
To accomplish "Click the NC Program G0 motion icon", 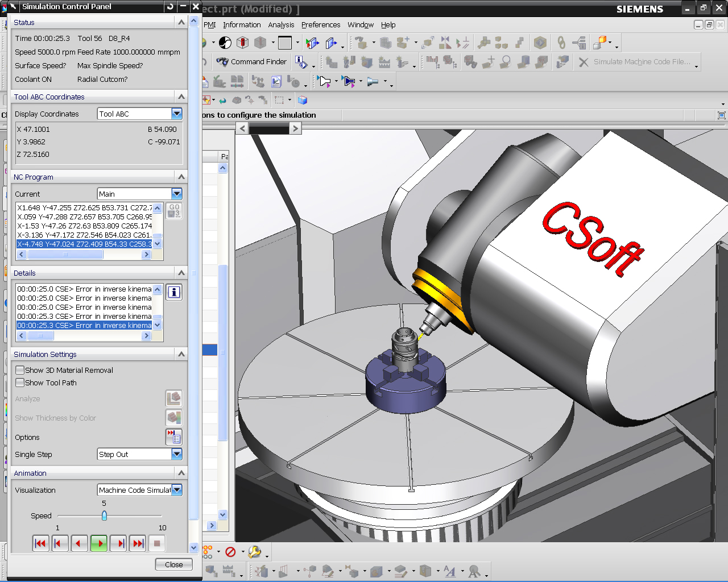I will point(174,211).
